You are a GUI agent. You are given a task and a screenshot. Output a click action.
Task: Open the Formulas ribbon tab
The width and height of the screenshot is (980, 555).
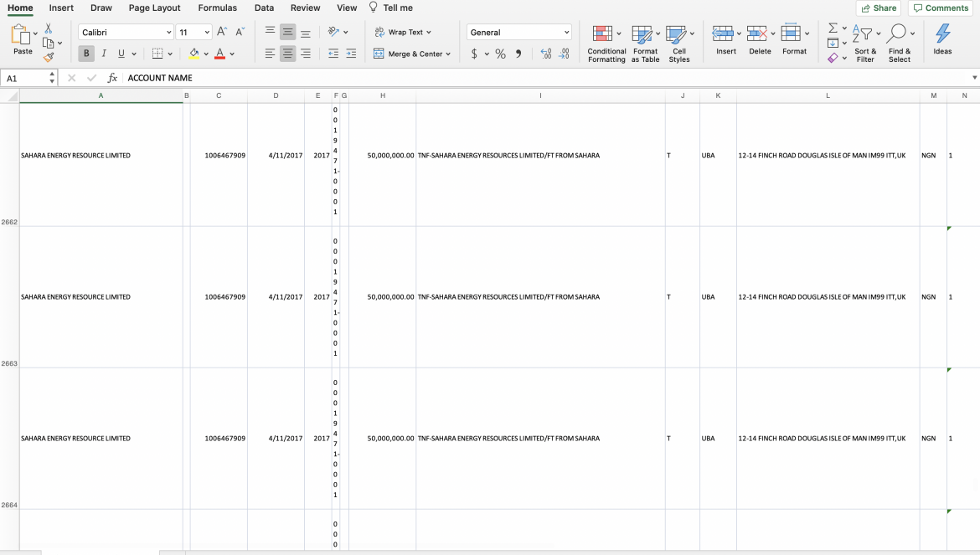[x=218, y=8]
